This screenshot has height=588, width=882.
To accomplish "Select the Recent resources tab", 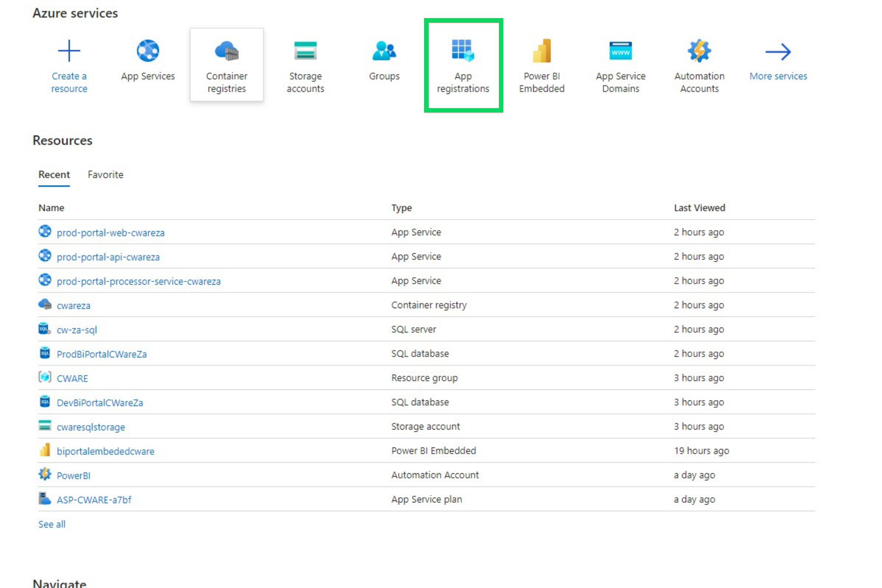I will click(x=54, y=175).
